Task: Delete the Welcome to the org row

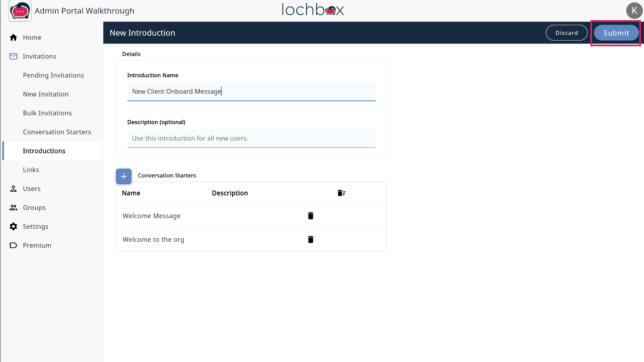Action: click(311, 239)
